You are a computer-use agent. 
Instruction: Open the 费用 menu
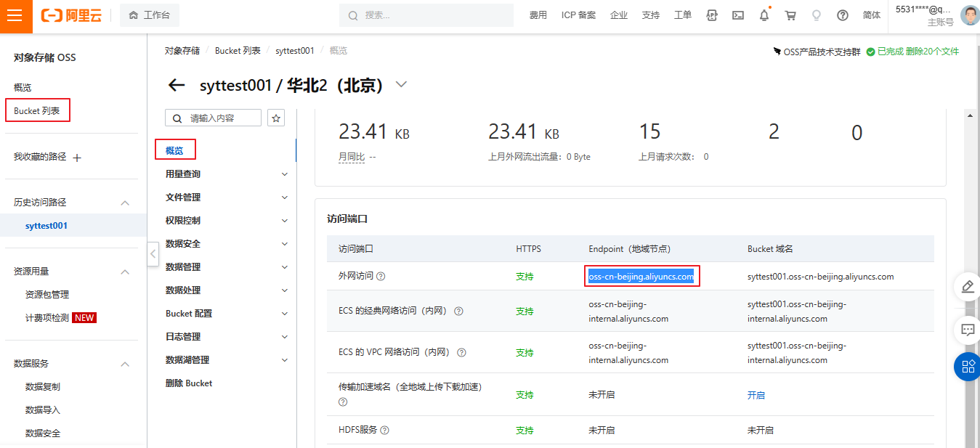tap(538, 15)
